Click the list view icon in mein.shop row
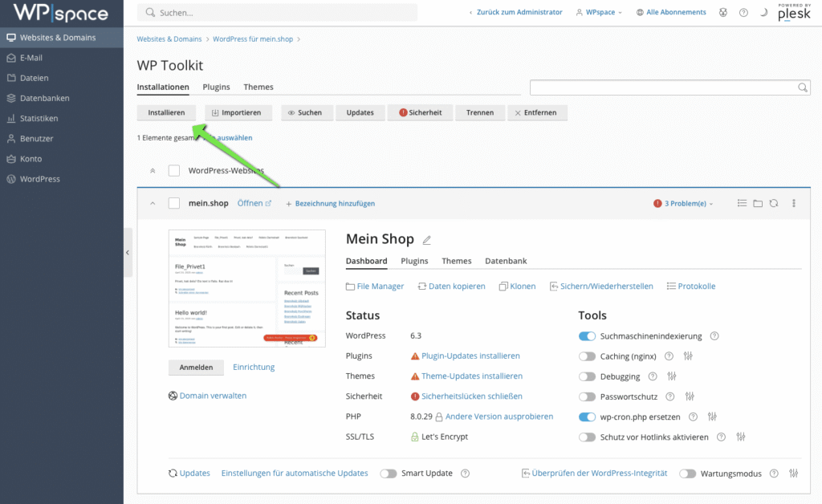Image resolution: width=822 pixels, height=504 pixels. [742, 203]
